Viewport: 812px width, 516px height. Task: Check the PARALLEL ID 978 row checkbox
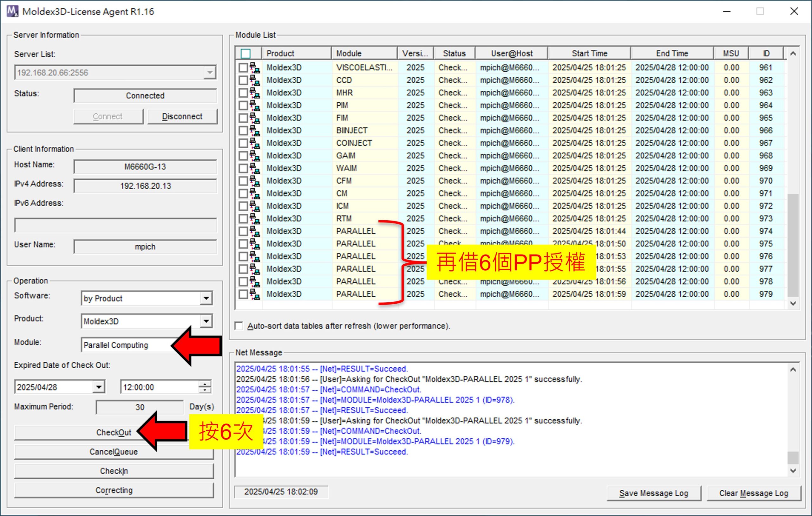point(243,281)
